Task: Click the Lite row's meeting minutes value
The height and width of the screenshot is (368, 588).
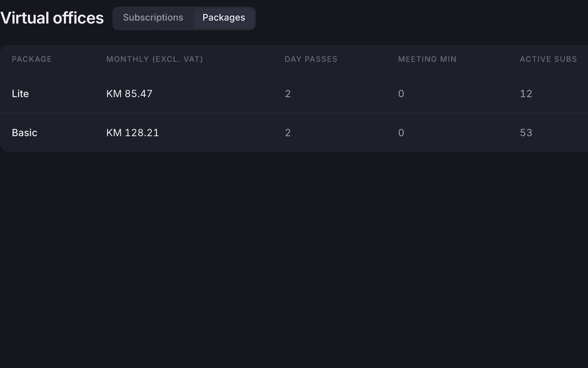Action: tap(401, 94)
